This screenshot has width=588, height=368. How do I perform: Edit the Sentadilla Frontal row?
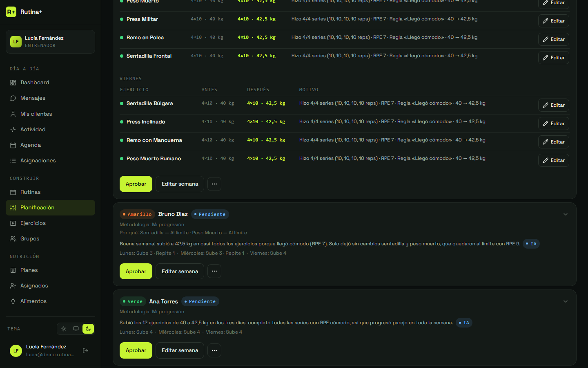point(554,58)
